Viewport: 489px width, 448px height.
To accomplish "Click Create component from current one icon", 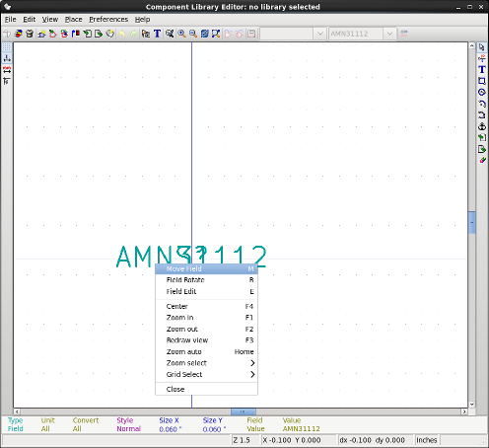I will pyautogui.click(x=64, y=34).
